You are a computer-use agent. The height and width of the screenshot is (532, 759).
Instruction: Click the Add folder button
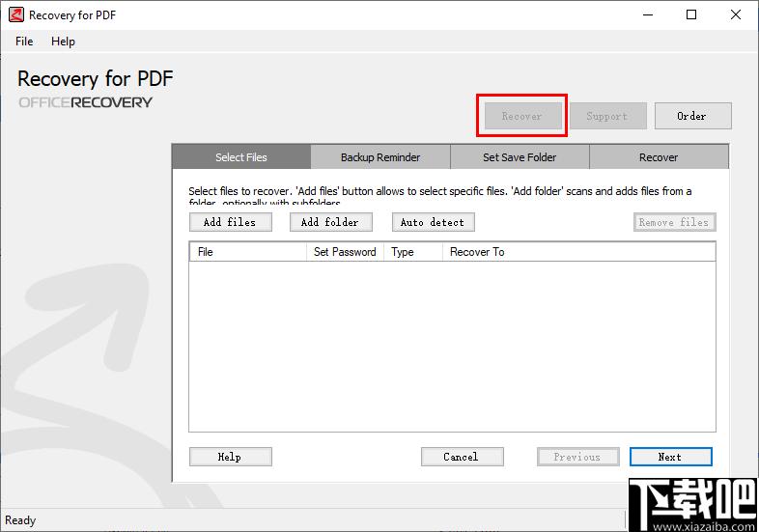pos(331,222)
